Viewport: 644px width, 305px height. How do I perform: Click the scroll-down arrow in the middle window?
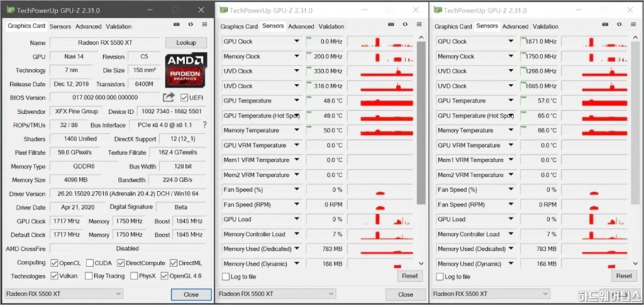(421, 263)
